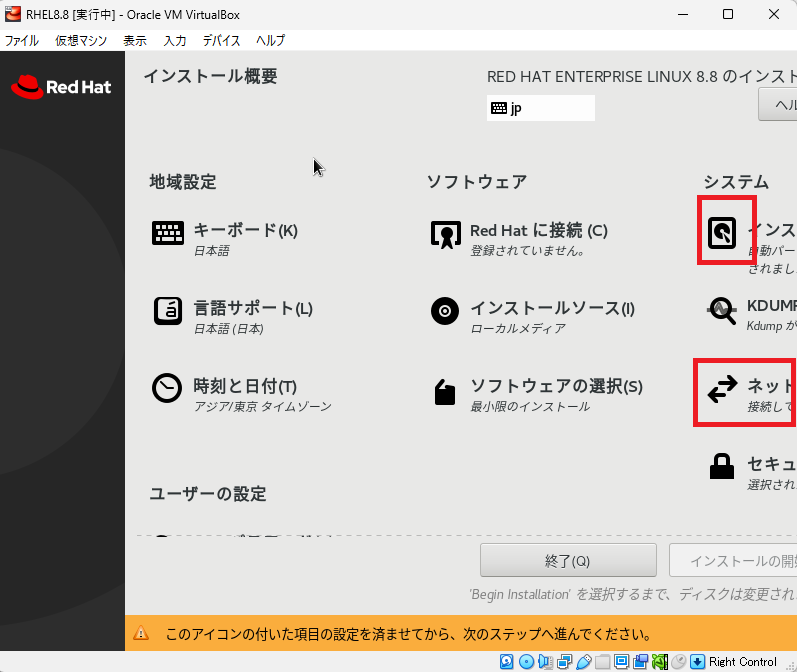Image resolution: width=797 pixels, height=672 pixels.
Task: Click VirtualBox recording status icon
Action: click(x=640, y=661)
